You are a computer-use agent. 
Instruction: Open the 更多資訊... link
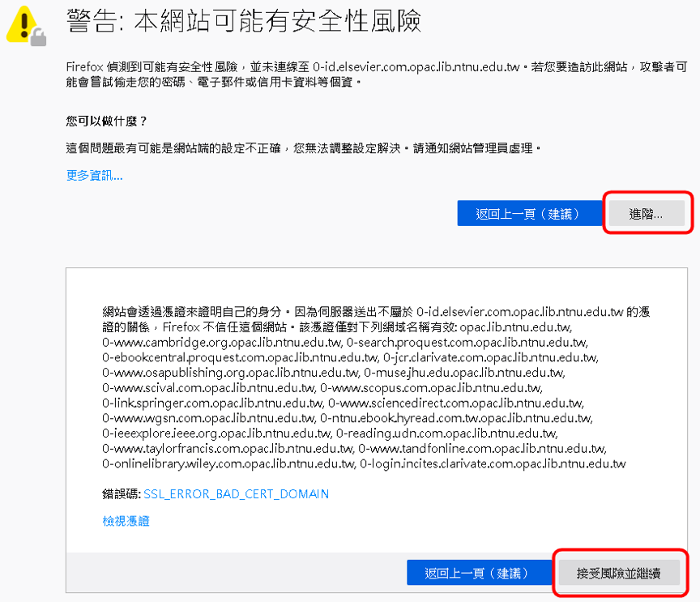(x=94, y=176)
